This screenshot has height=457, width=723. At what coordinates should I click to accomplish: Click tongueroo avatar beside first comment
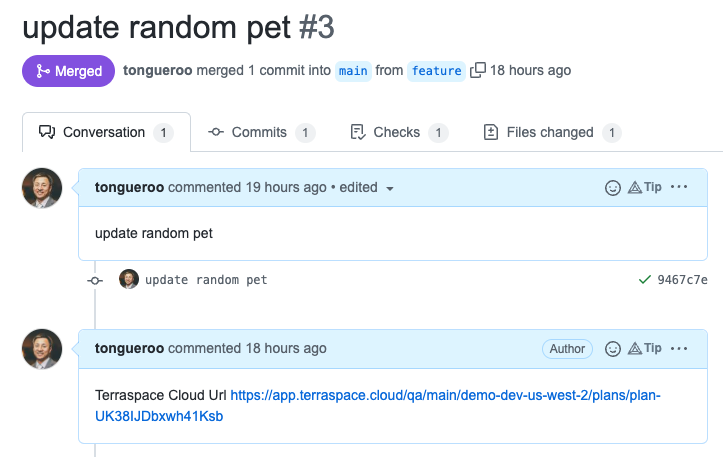[x=42, y=188]
